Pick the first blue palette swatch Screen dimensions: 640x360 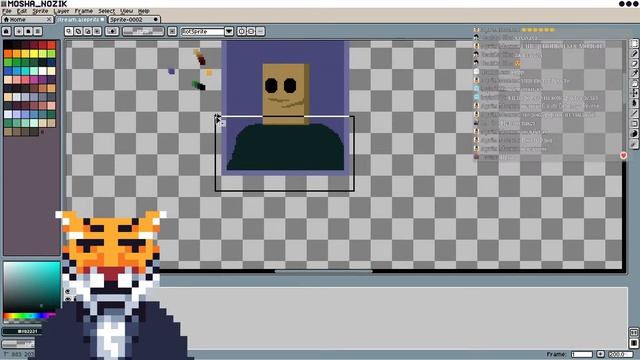[x=8, y=71]
